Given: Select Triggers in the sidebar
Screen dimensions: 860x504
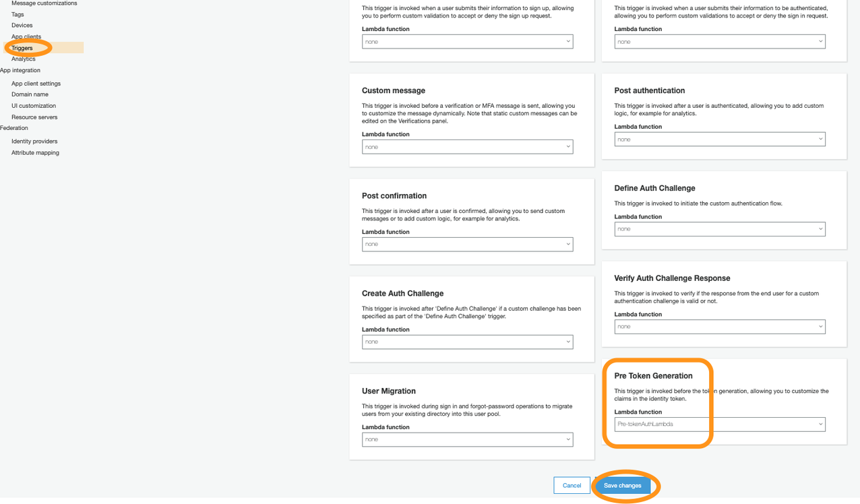Looking at the screenshot, I should [x=22, y=48].
